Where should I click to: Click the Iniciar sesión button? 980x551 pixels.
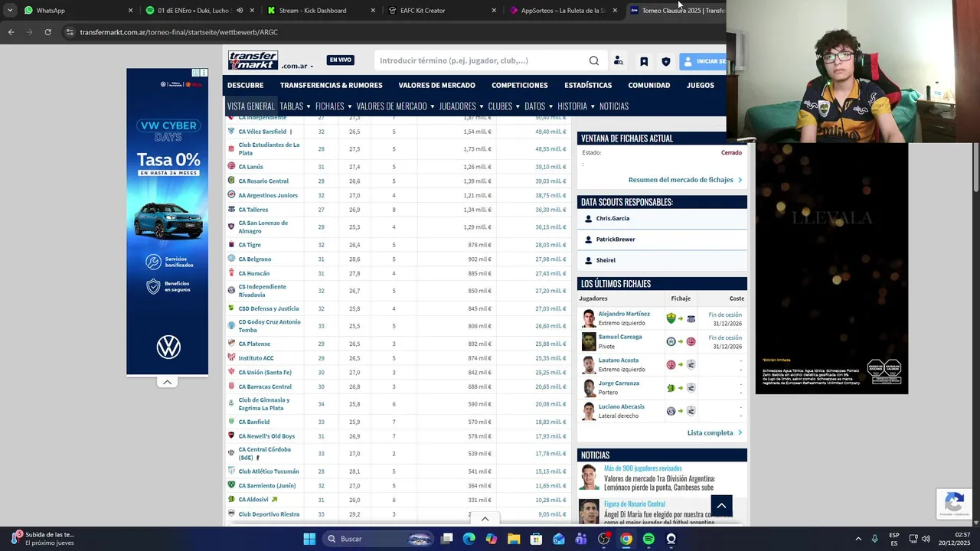(x=703, y=61)
